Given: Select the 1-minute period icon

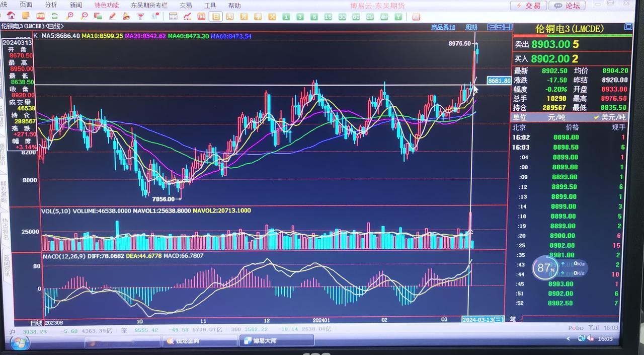Looking at the screenshot, I should (286, 16).
